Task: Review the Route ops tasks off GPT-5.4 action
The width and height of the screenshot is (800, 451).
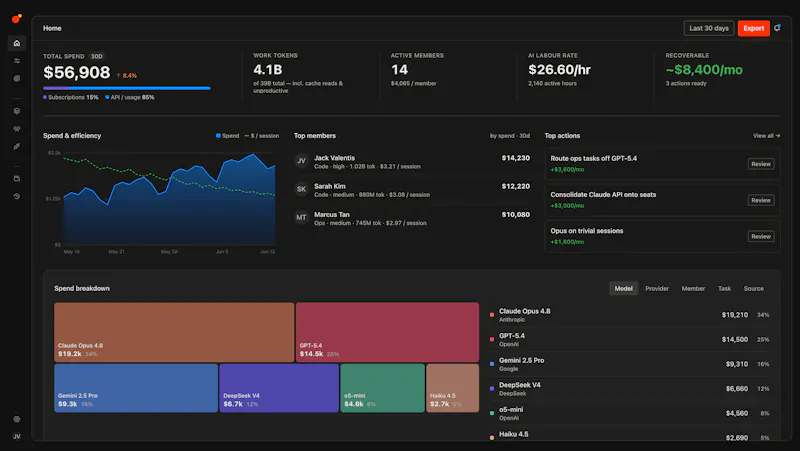Action: 761,164
